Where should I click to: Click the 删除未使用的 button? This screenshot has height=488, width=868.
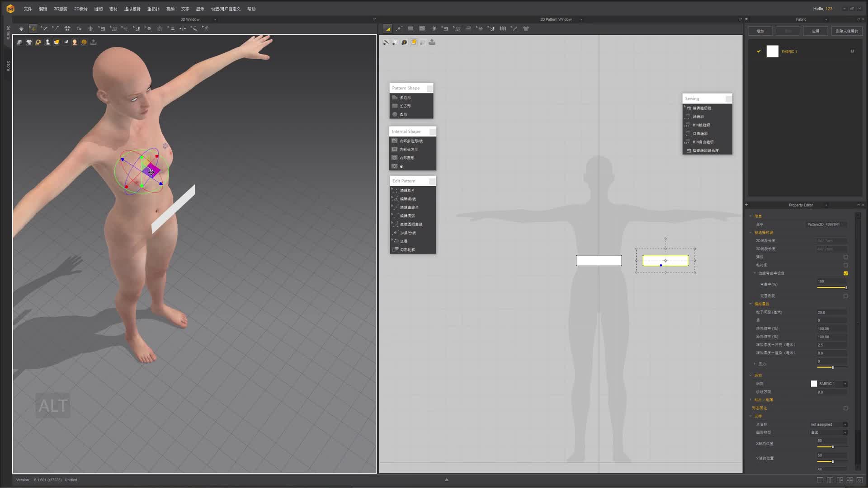click(846, 31)
